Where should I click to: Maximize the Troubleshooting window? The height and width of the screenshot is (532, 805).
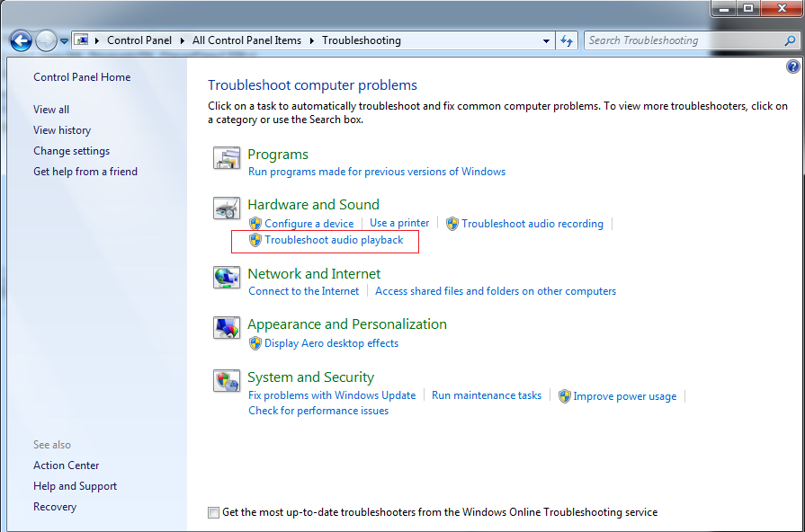tap(748, 8)
